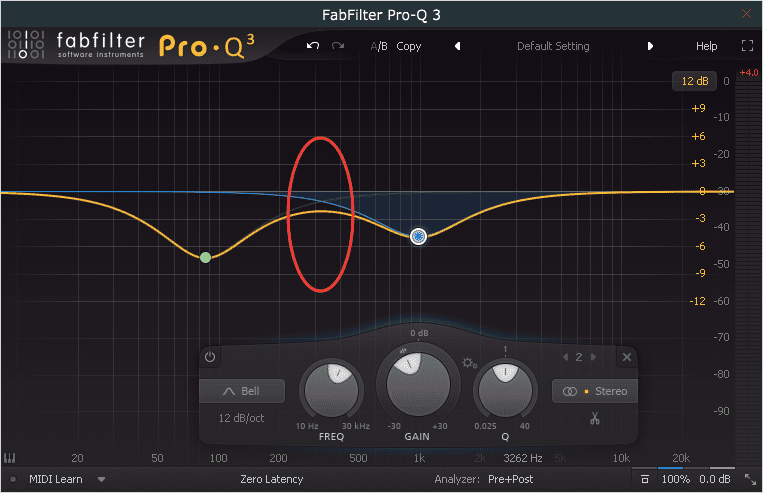The height and width of the screenshot is (493, 763).
Task: Toggle MIDI Learn mode
Action: [x=56, y=479]
